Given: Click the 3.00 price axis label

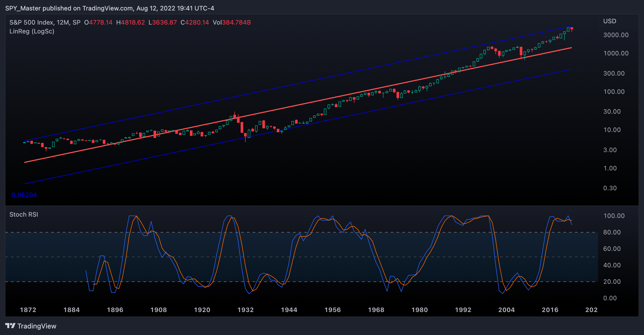Looking at the screenshot, I should tap(610, 150).
